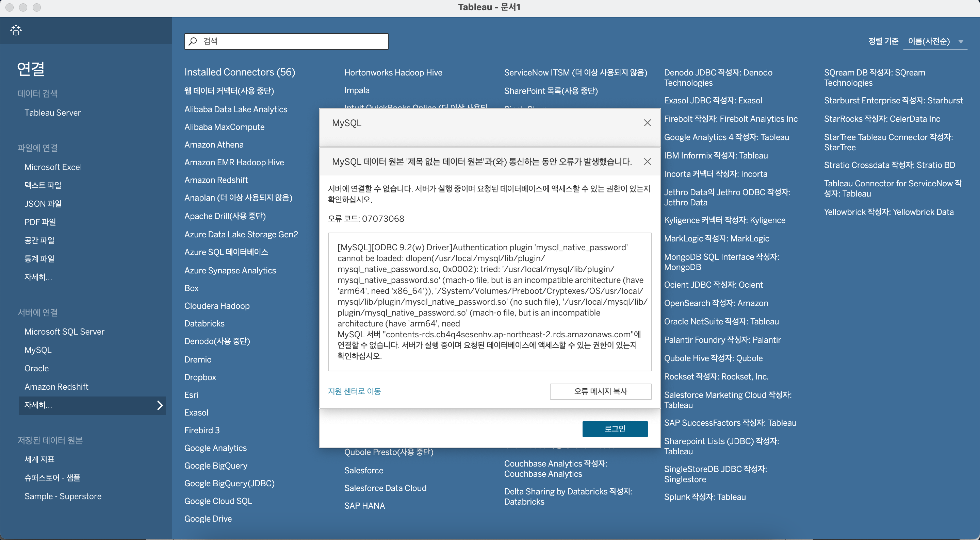This screenshot has height=540, width=980.
Task: Select Alibaba MaxCompute connector
Action: [224, 127]
